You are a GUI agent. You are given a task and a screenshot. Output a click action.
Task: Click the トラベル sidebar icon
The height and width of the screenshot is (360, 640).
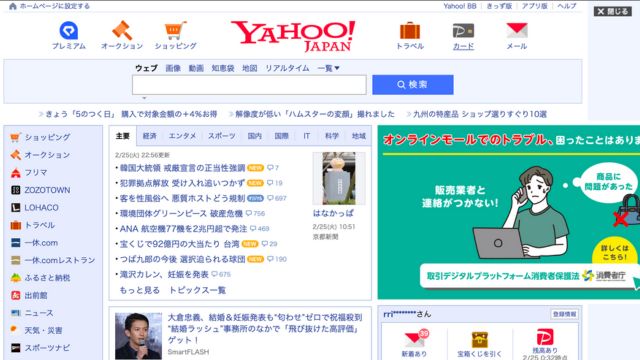coord(16,225)
